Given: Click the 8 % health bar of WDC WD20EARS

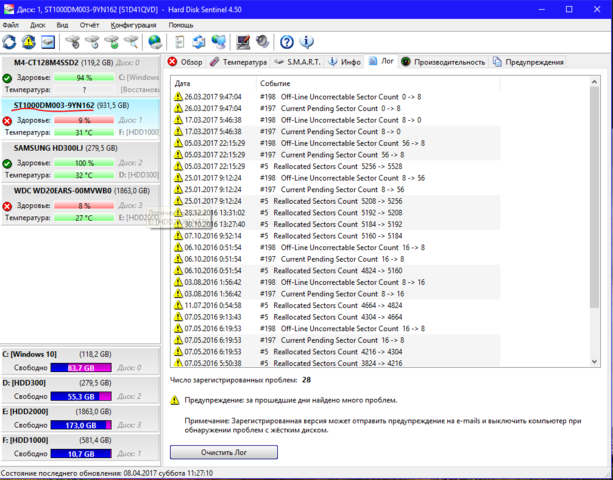Looking at the screenshot, I should pos(84,206).
